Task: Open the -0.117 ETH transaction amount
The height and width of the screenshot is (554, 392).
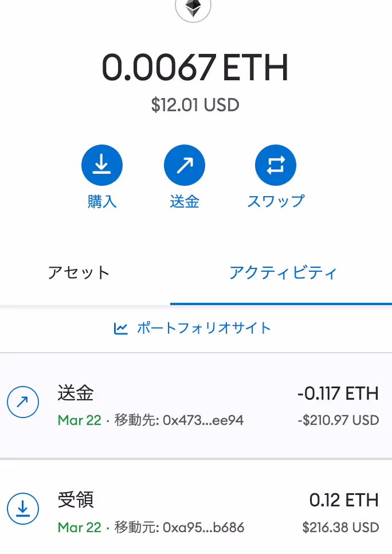Action: [x=338, y=394]
